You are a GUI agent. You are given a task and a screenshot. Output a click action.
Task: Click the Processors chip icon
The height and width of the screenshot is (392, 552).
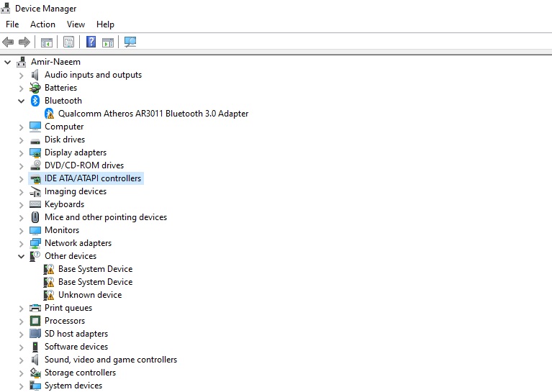tap(35, 321)
